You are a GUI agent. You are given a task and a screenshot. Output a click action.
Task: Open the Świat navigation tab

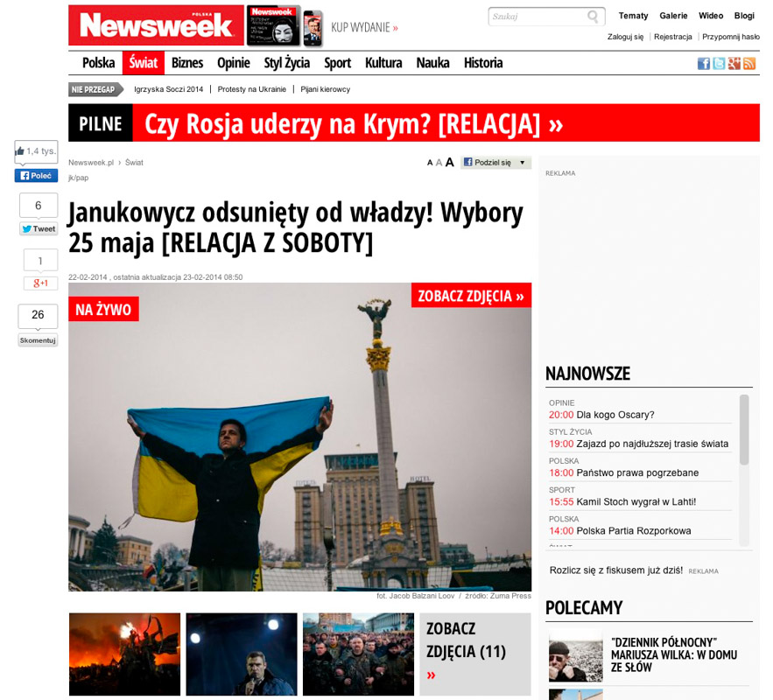point(143,63)
